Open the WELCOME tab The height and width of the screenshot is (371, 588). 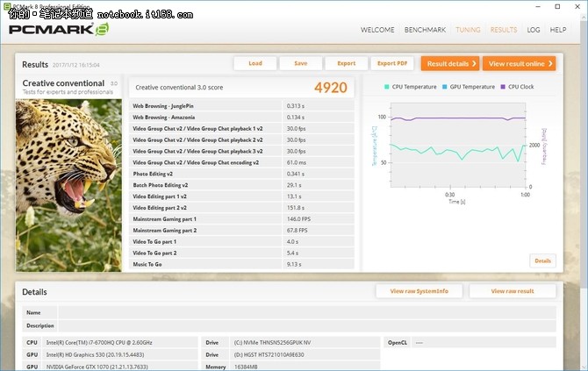pos(377,30)
